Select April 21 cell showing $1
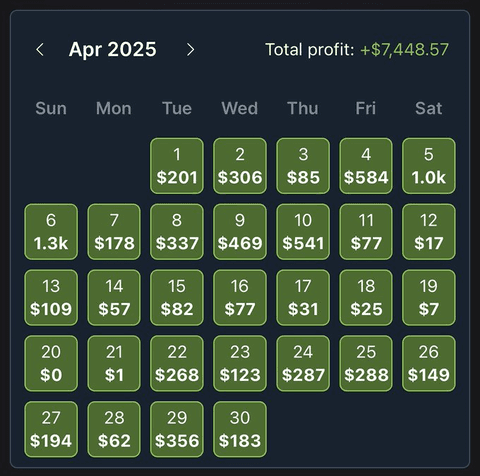 point(114,363)
